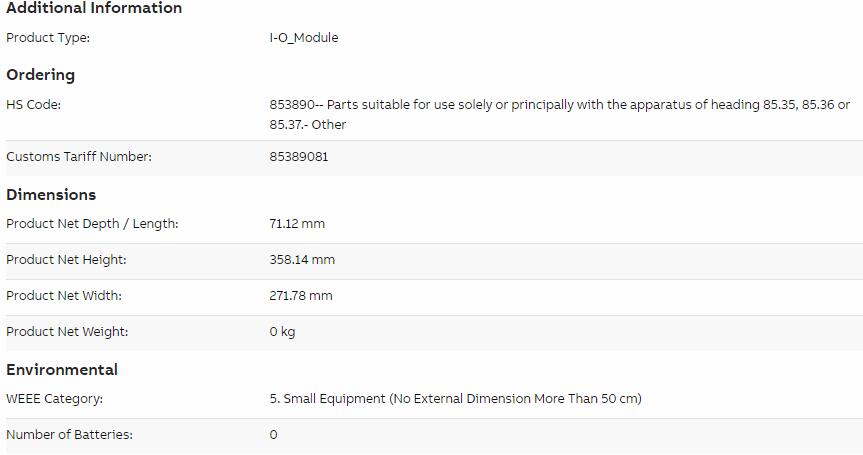Select the tariff number 85389081
Screen dimensions: 863x455
point(299,157)
